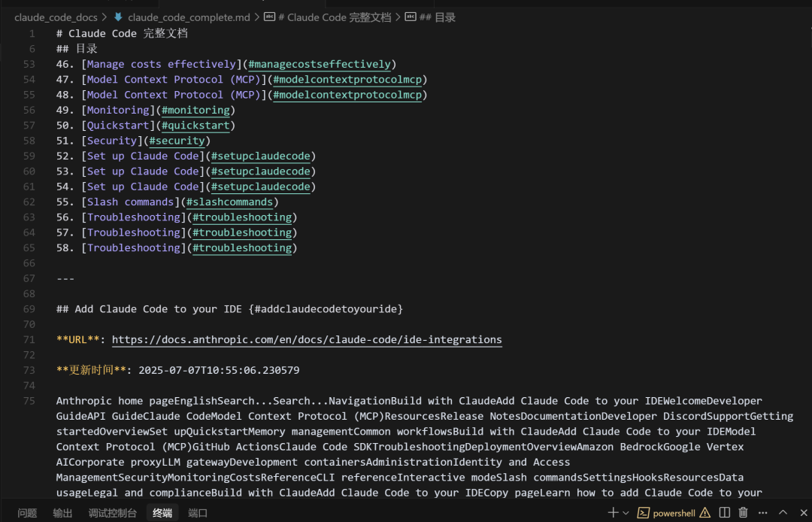Click 'Security' link text on line 58
Image resolution: width=812 pixels, height=522 pixels.
point(112,141)
